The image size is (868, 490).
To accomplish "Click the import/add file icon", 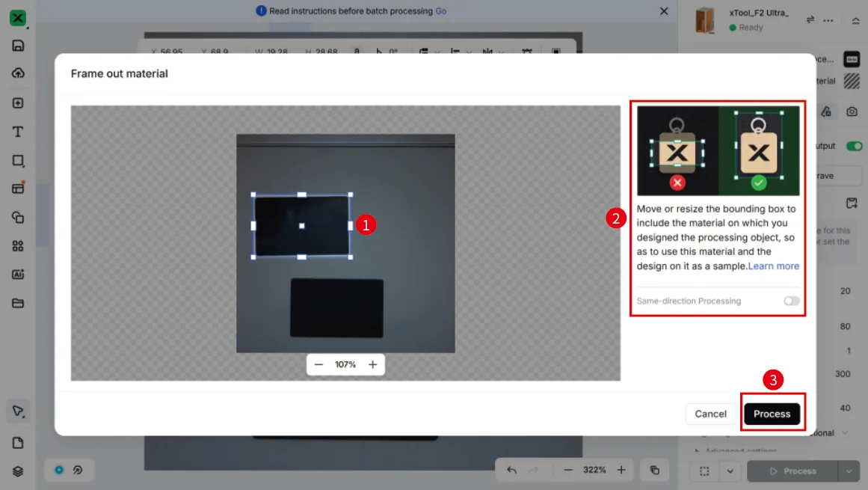I will pyautogui.click(x=18, y=103).
